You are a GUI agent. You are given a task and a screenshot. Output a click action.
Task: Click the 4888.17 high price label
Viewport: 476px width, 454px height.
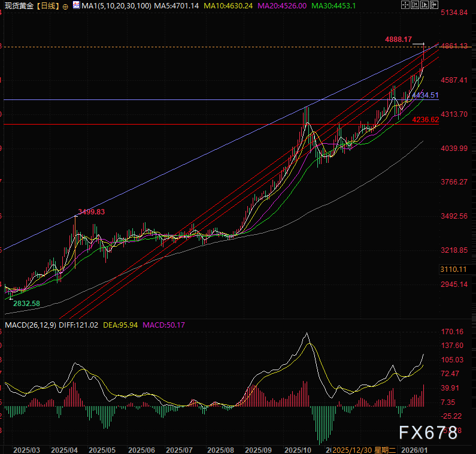(398, 39)
